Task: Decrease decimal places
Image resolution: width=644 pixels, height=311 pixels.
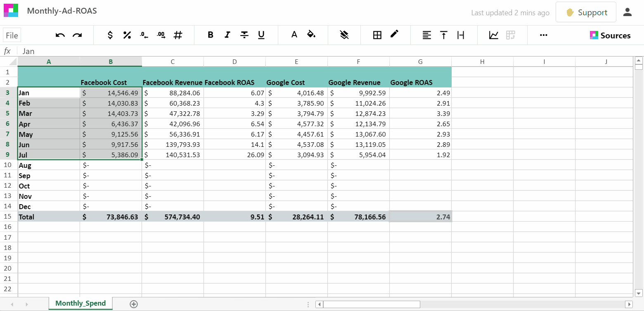Action: point(144,35)
